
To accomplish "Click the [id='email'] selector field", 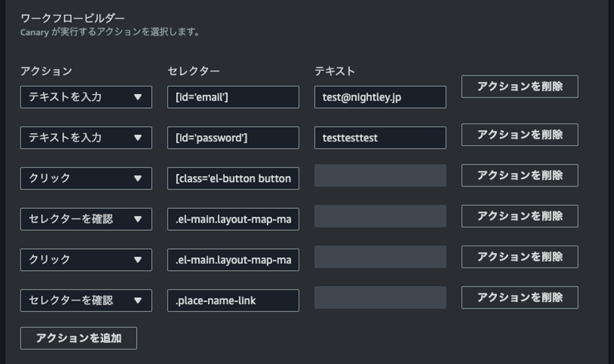I will point(233,97).
